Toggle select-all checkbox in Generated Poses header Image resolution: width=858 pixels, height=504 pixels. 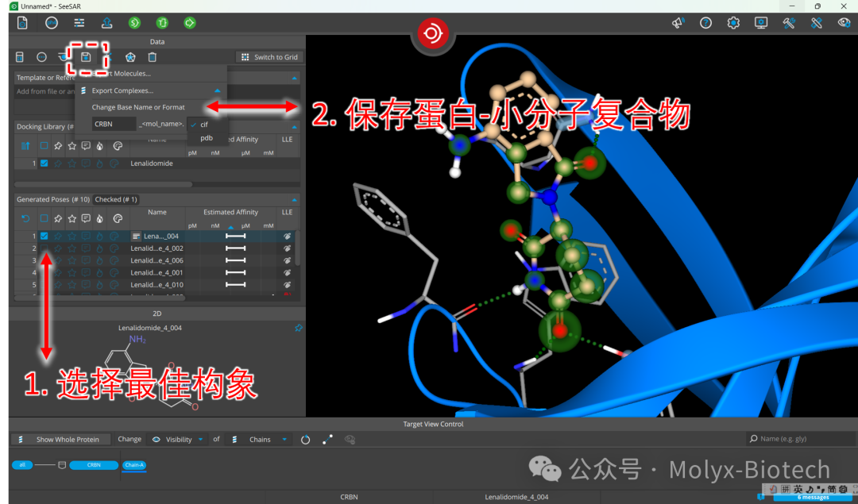pyautogui.click(x=44, y=218)
